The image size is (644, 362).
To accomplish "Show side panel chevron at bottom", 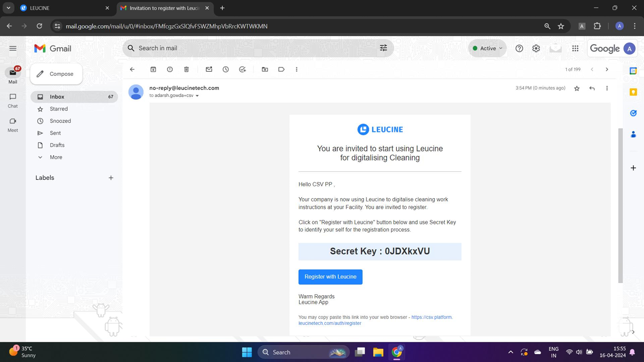I will [x=633, y=332].
